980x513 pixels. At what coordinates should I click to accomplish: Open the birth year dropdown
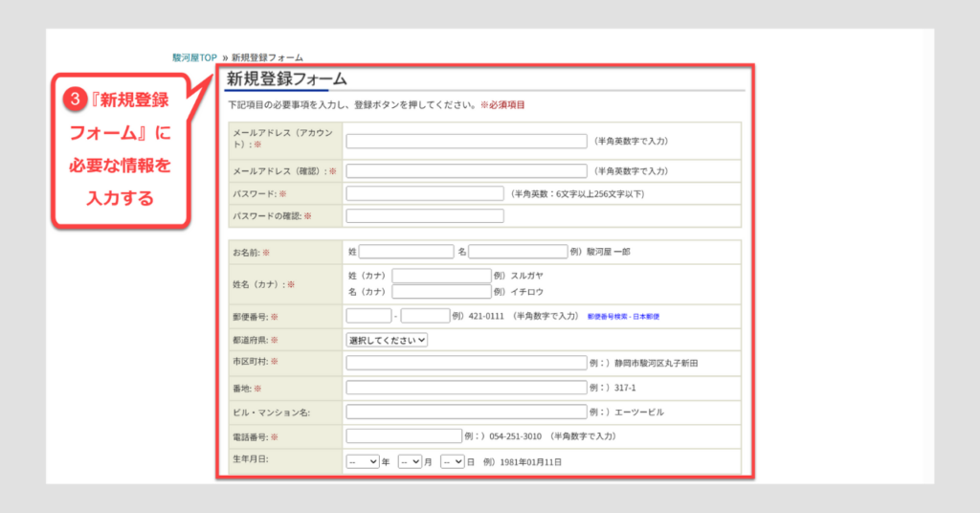(x=363, y=461)
